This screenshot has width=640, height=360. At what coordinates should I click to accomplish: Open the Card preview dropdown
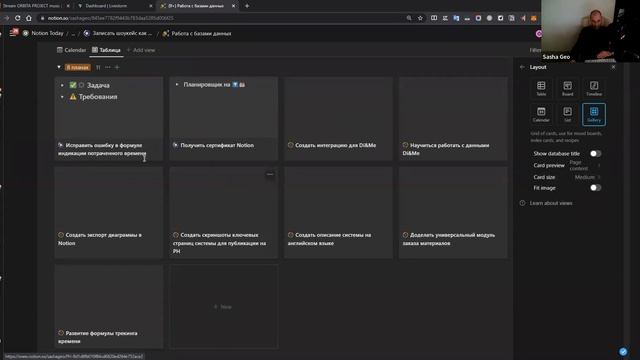coord(567,165)
